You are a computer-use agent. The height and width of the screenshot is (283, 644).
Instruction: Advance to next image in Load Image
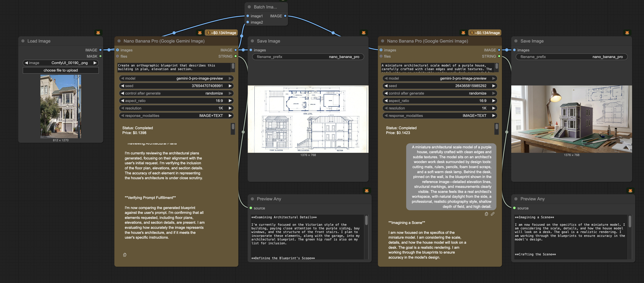[95, 63]
